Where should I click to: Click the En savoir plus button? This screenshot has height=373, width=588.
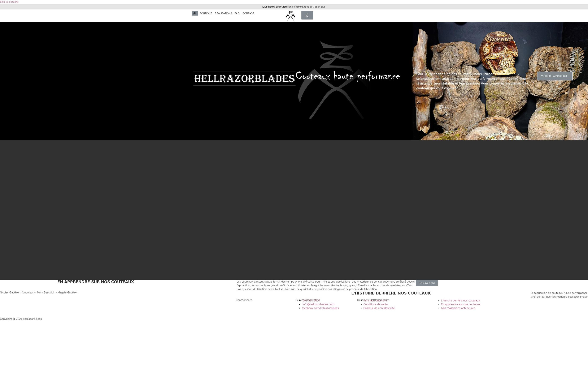[x=427, y=283]
